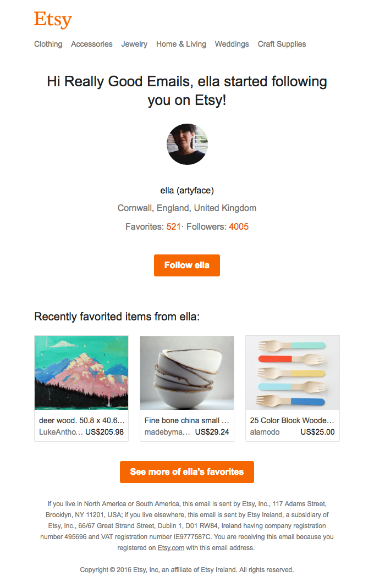Open the Weddings category

232,44
